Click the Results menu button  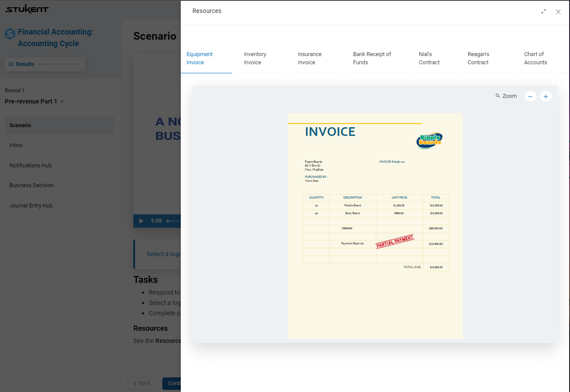tap(45, 64)
